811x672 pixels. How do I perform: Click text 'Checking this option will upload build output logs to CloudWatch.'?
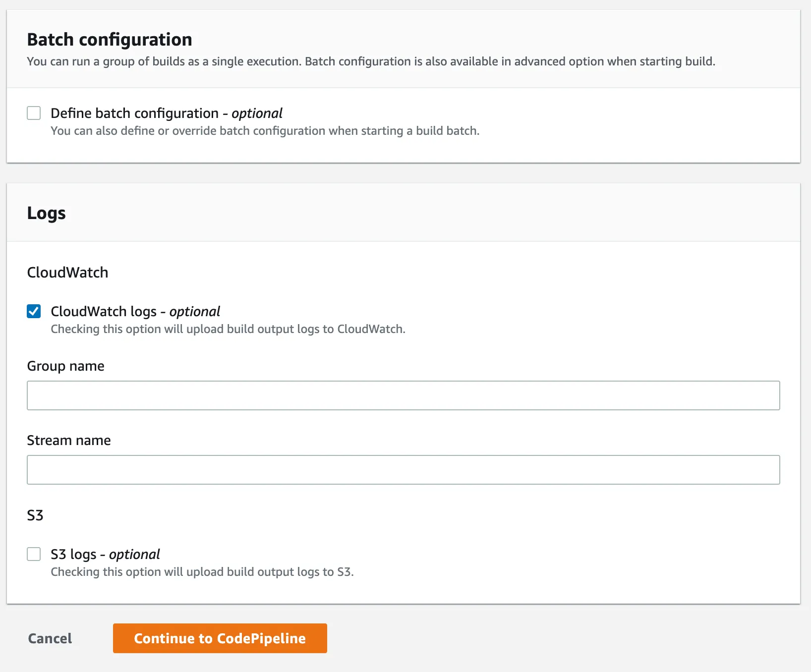click(x=228, y=329)
